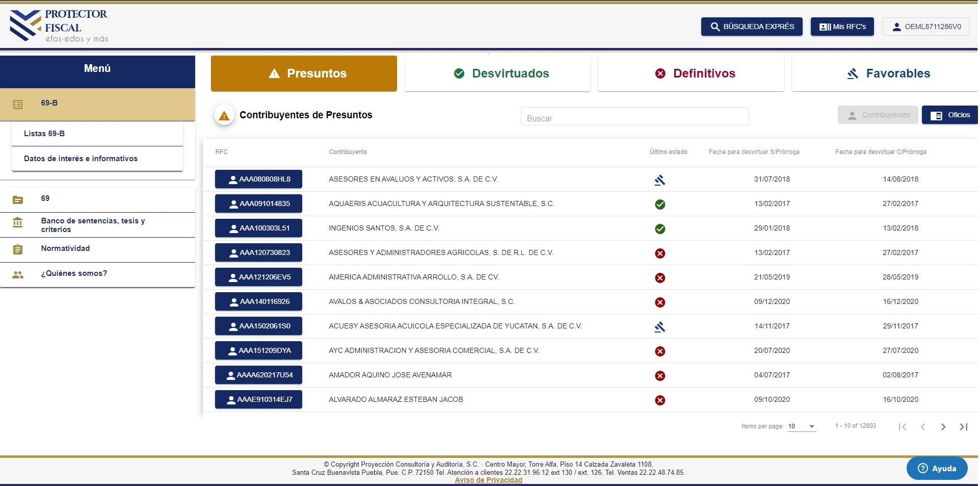
Task: Click the warning icon beside Contribuyentes de Presuntos
Action: [224, 116]
